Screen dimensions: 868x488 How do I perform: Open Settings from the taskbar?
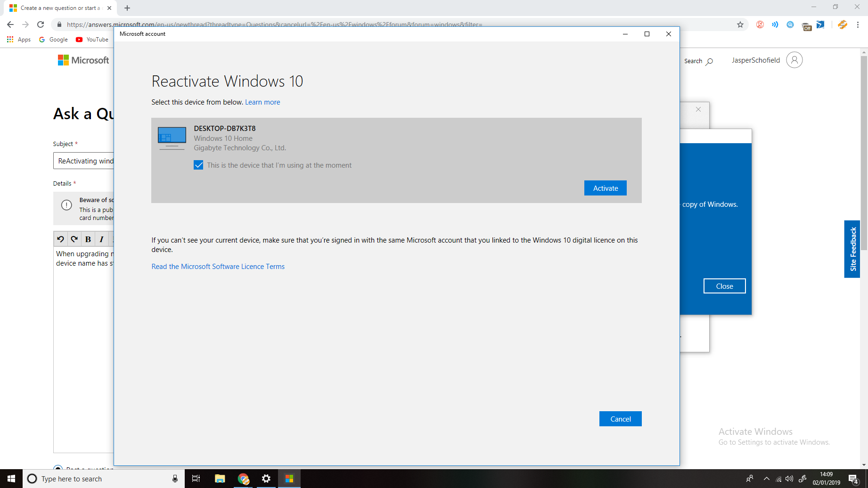click(x=266, y=479)
